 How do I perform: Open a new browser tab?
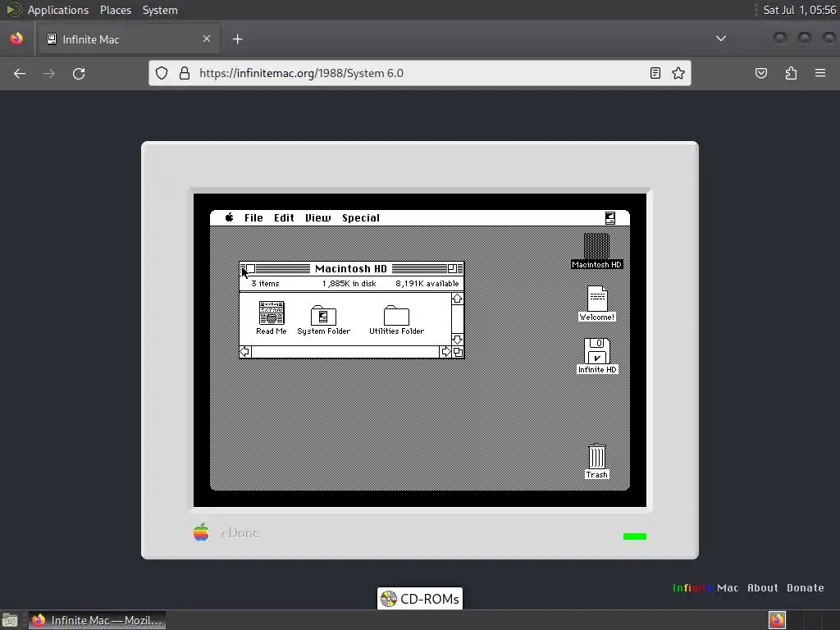point(237,39)
